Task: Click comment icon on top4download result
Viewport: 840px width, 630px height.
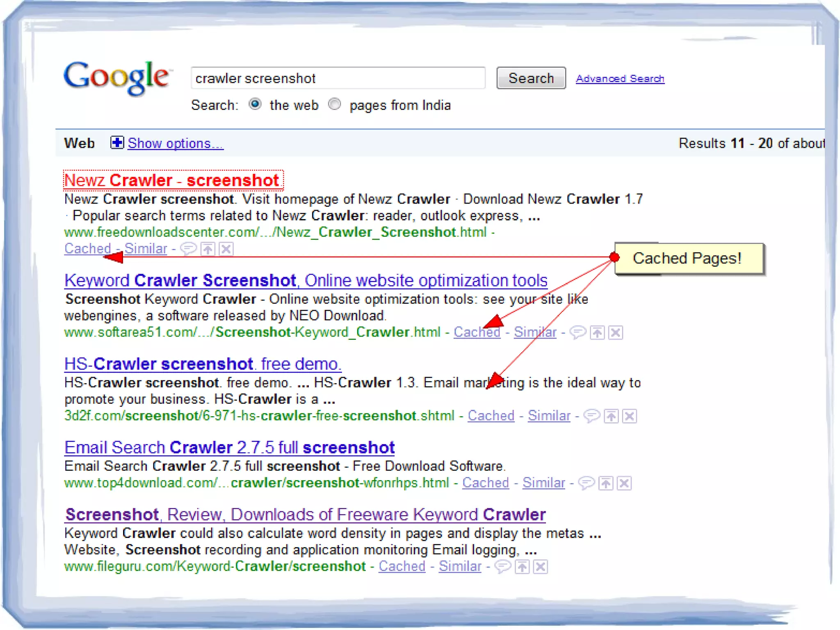Action: [587, 483]
